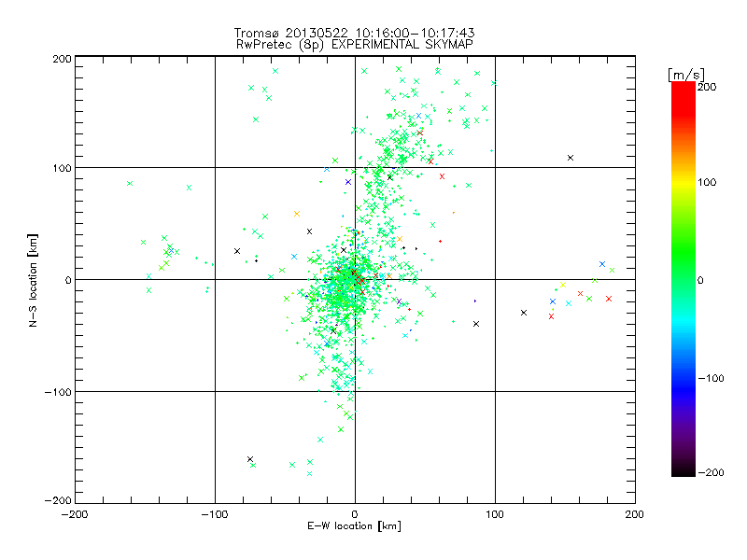This screenshot has width=747, height=560.
Task: Click the y-axis tick label '0'
Action: 68,280
